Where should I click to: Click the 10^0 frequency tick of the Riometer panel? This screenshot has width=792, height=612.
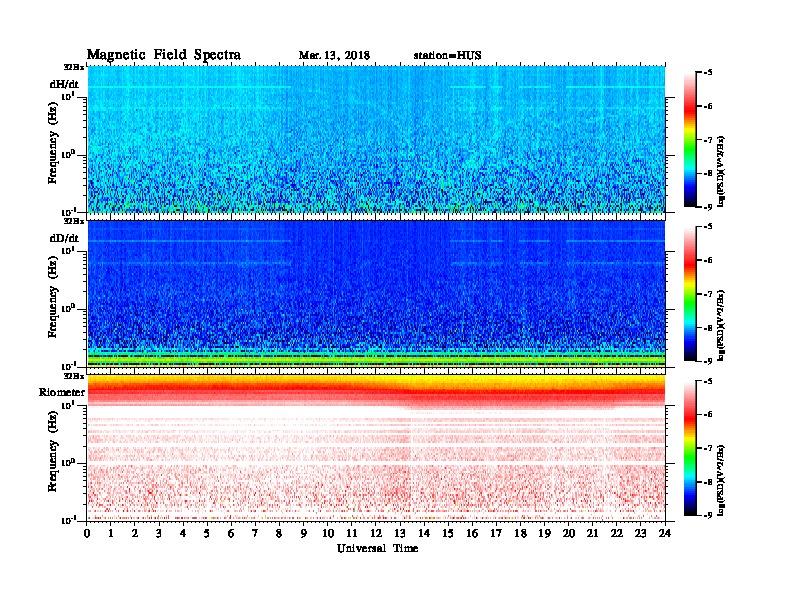(68, 462)
